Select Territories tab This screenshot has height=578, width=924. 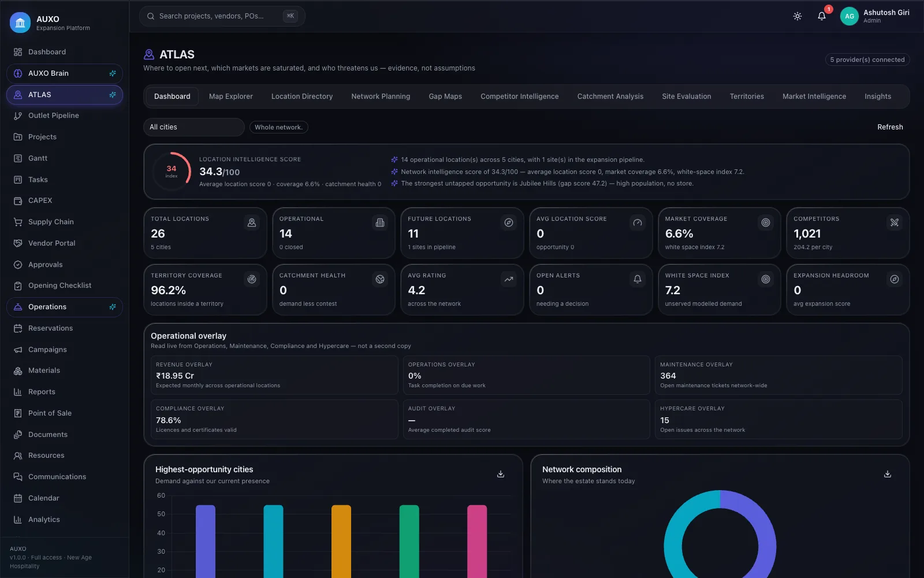[747, 97]
